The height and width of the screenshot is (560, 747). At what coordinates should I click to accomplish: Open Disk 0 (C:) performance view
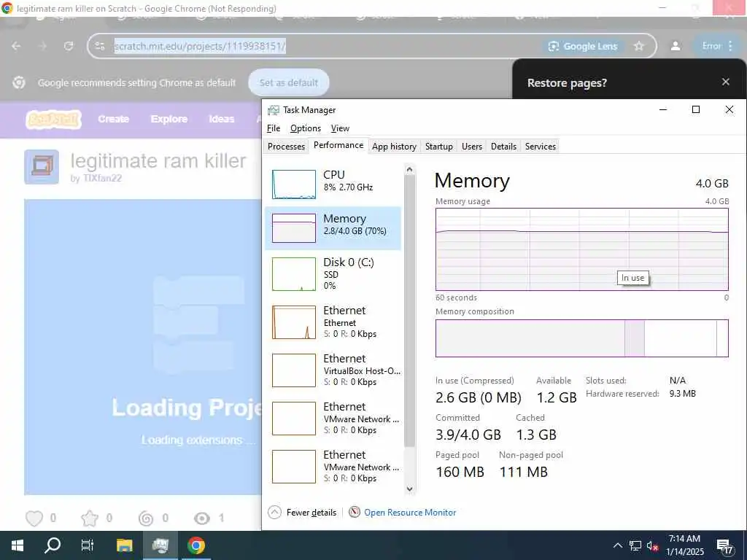click(x=333, y=274)
